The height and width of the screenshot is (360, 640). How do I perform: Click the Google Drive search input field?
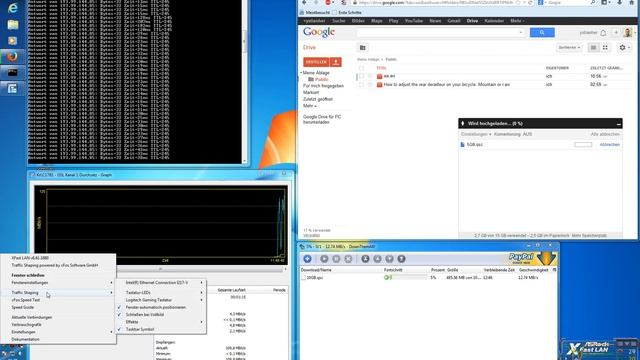(x=440, y=32)
